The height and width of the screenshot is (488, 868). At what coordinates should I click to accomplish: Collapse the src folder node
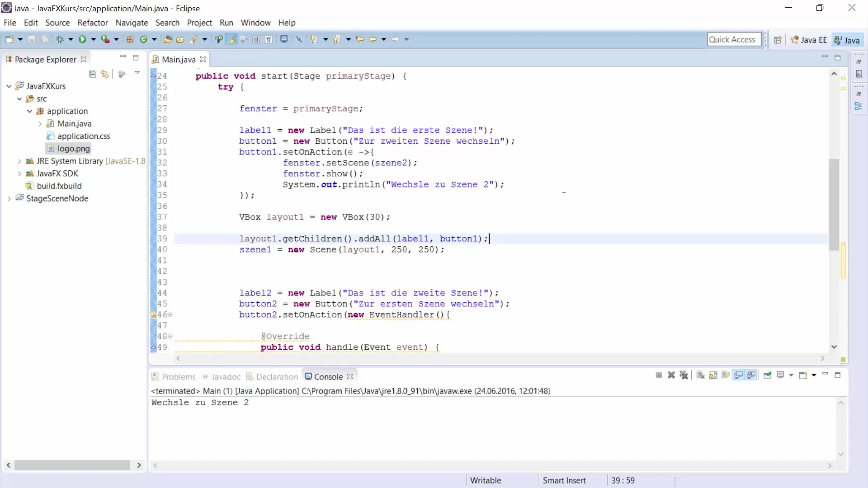click(19, 99)
